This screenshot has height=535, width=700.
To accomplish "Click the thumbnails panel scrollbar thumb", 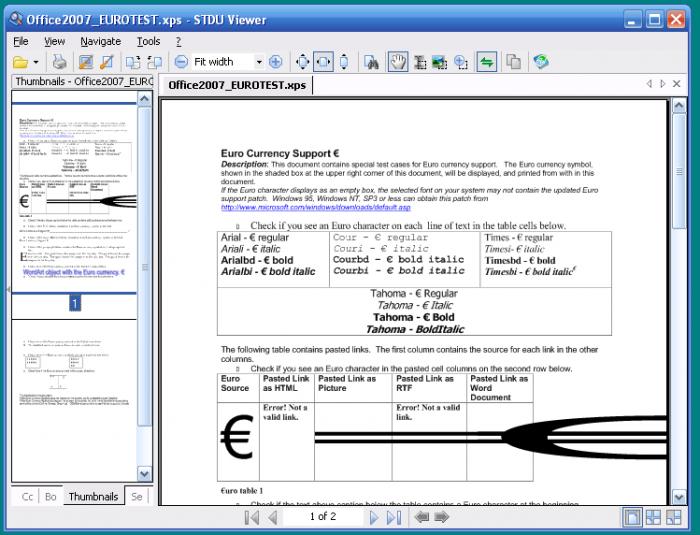I will tap(144, 267).
